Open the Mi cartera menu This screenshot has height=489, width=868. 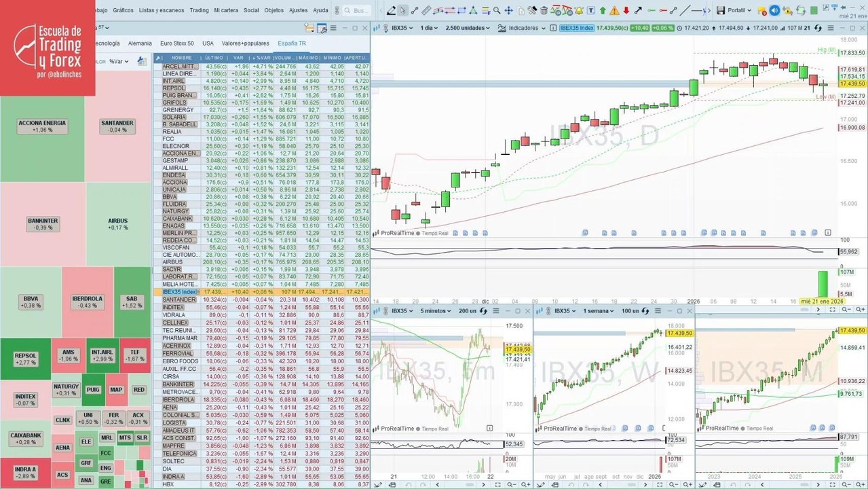(226, 10)
